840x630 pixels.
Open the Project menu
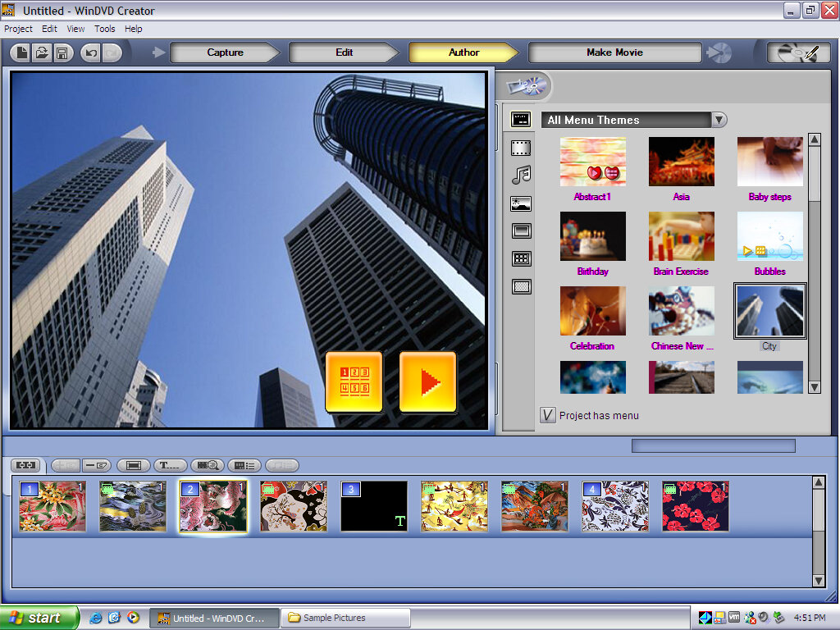click(x=18, y=29)
